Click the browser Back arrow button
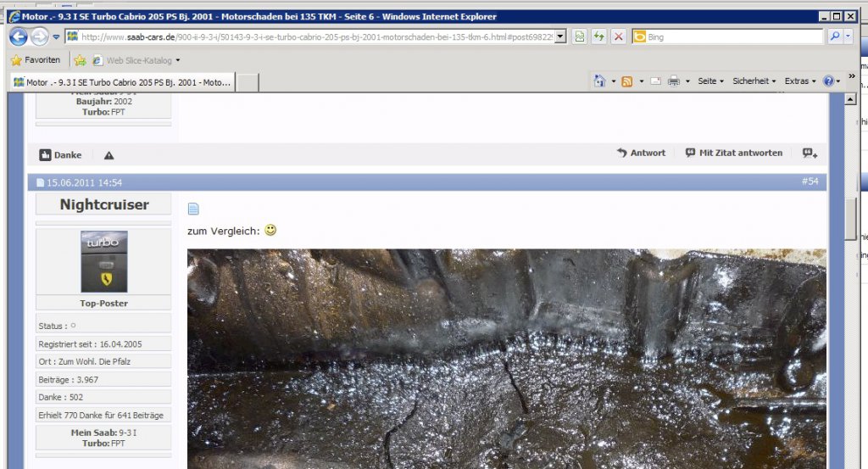This screenshot has height=469, width=868. (19, 37)
